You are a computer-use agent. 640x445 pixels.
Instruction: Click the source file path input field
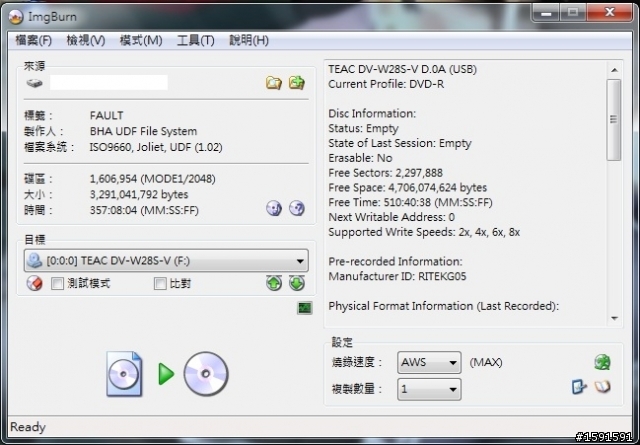109,82
